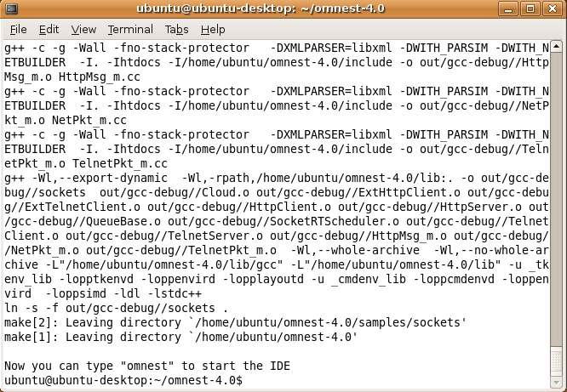Maximize the terminal window
The height and width of the screenshot is (392, 567).
coord(530,9)
